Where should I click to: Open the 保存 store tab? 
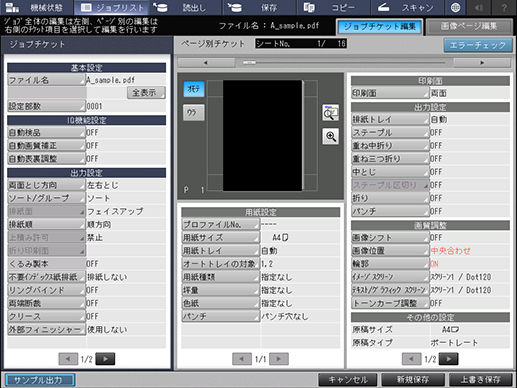pyautogui.click(x=259, y=7)
